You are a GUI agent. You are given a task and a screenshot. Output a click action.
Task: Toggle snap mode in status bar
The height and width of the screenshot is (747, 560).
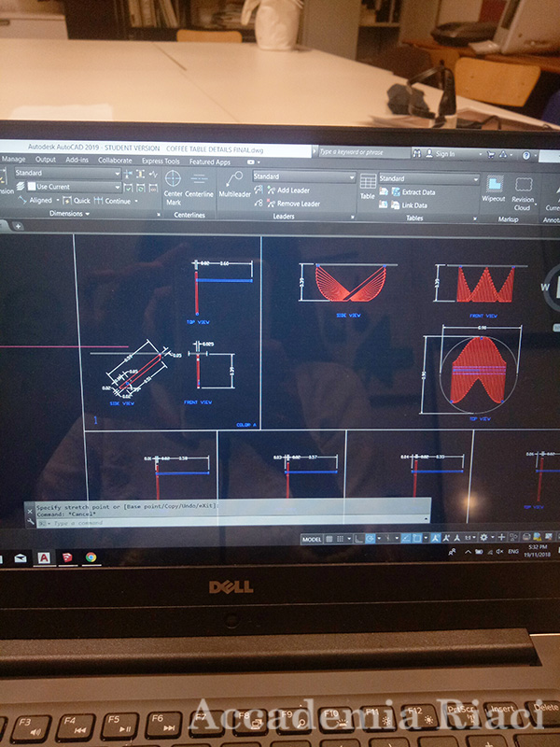tap(340, 539)
